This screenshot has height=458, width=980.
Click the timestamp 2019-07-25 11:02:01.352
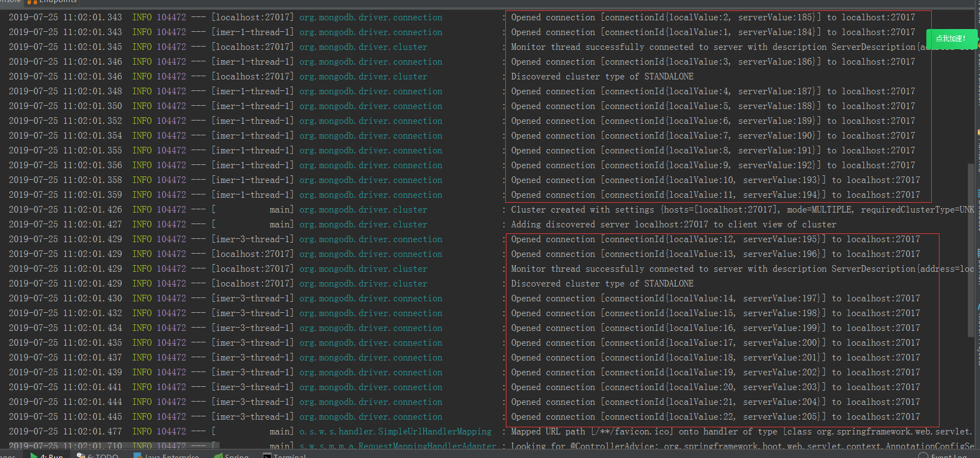(x=65, y=121)
